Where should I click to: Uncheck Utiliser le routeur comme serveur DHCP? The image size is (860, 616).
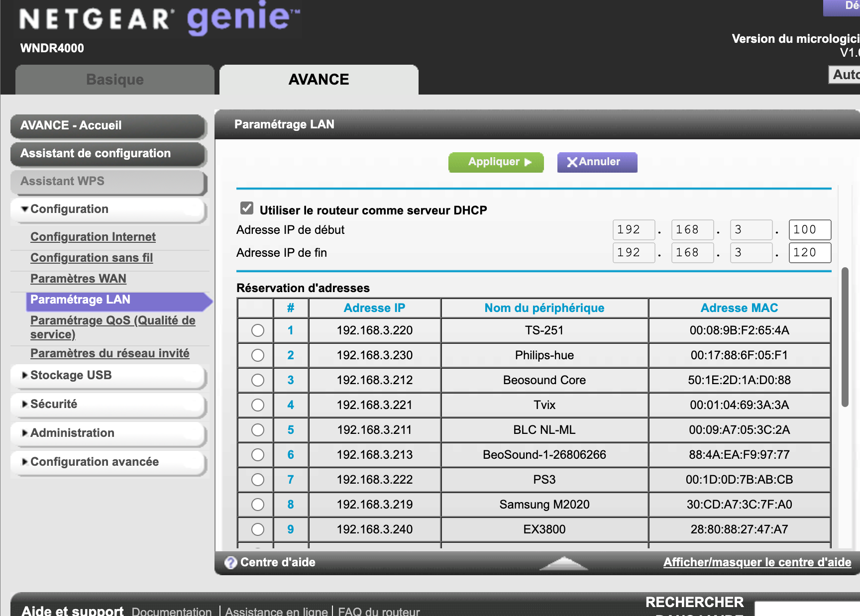[x=247, y=208]
